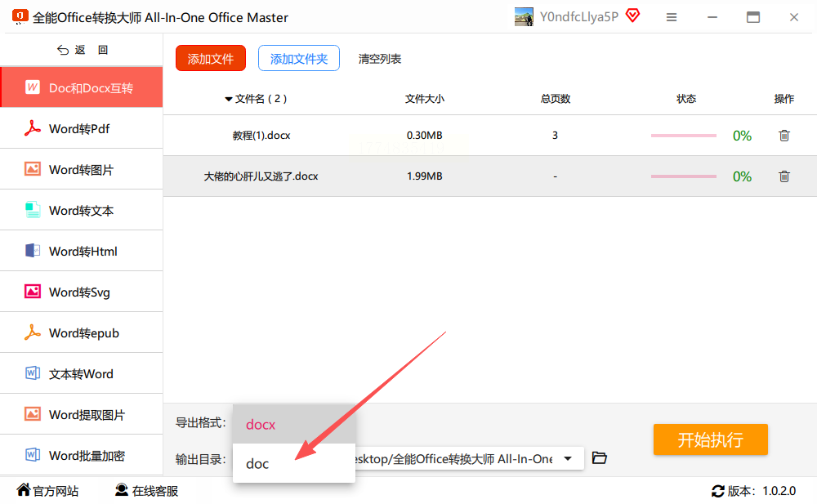Click the 返回 back button
The width and height of the screenshot is (817, 504).
pyautogui.click(x=82, y=50)
